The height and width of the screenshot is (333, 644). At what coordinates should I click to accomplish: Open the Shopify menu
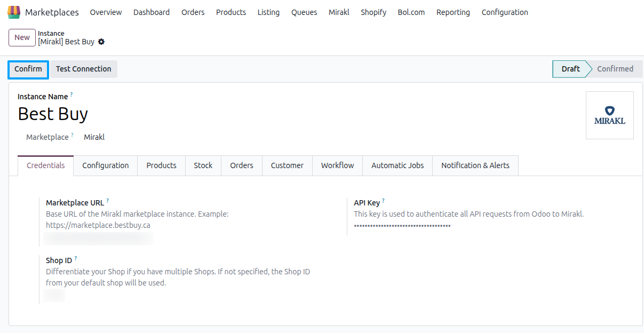[373, 12]
